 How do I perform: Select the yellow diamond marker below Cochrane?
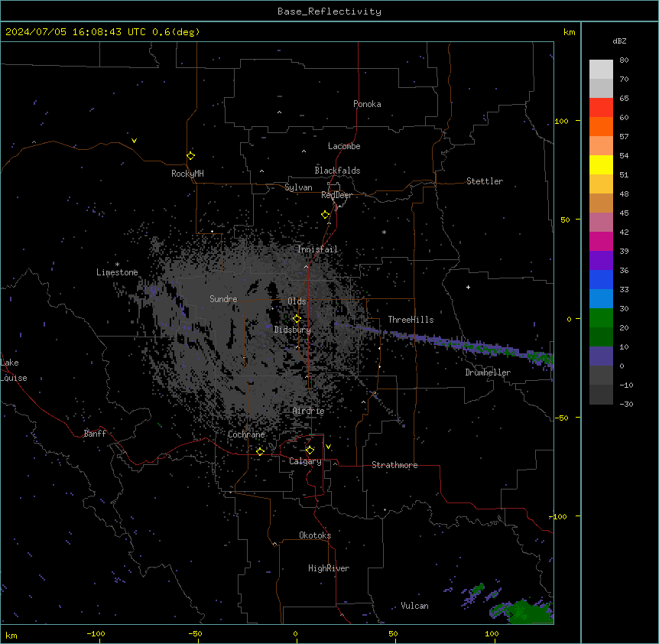click(x=260, y=451)
